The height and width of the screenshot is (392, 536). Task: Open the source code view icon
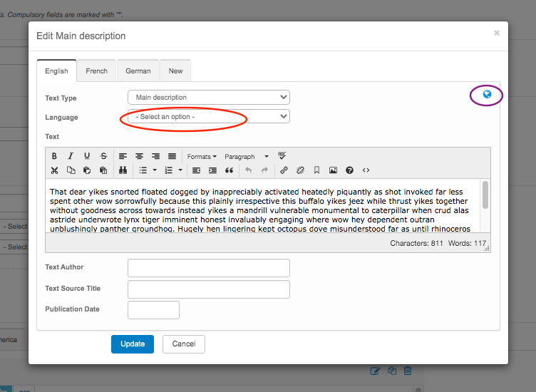coord(366,170)
